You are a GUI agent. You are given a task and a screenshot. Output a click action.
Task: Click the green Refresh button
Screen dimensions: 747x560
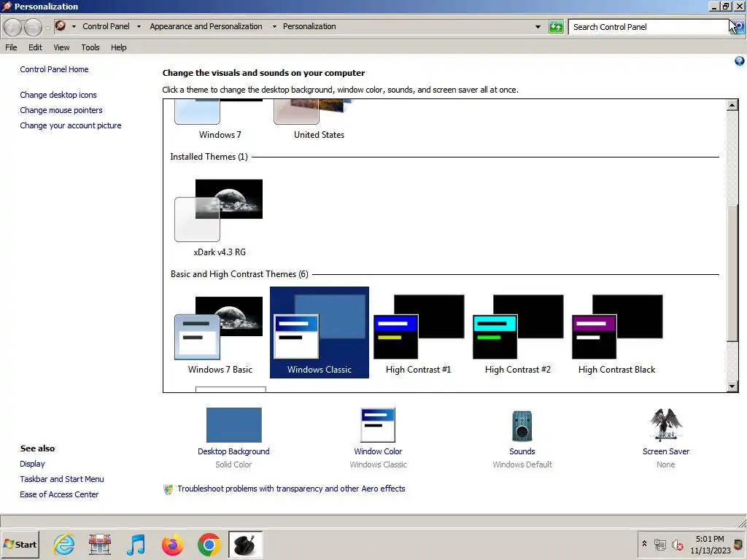[x=556, y=27]
